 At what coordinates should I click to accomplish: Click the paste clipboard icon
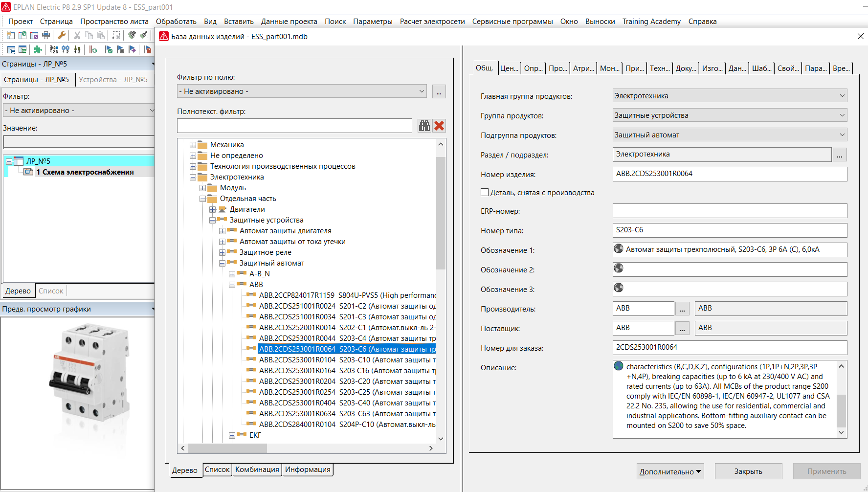click(x=101, y=35)
